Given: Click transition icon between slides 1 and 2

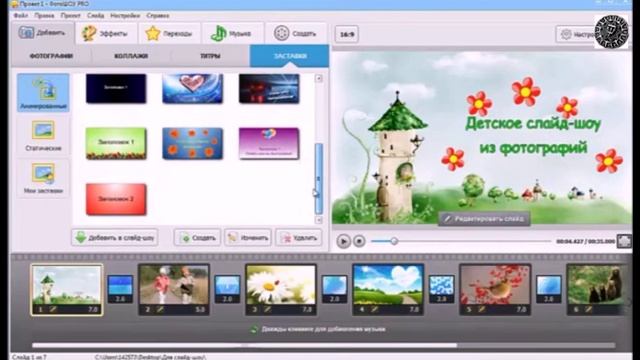Looking at the screenshot, I should pyautogui.click(x=120, y=289).
